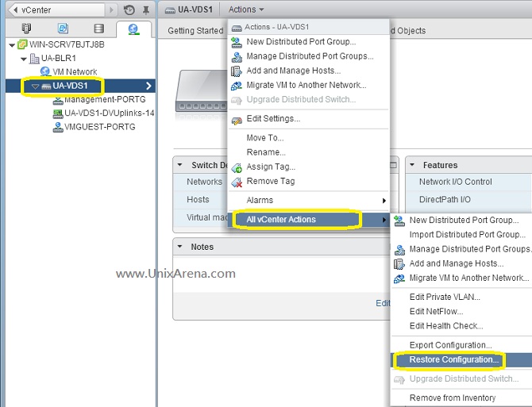Click the Edit link in Notes panel
Image resolution: width=532 pixels, height=407 pixels.
click(383, 303)
